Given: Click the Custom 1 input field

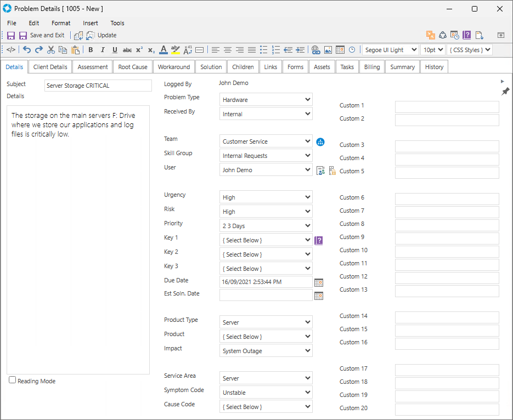Looking at the screenshot, I should click(447, 106).
